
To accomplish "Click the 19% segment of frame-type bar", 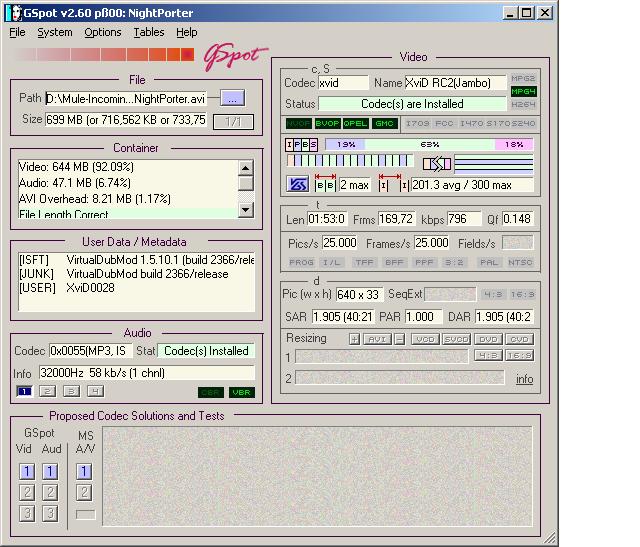I will point(345,145).
